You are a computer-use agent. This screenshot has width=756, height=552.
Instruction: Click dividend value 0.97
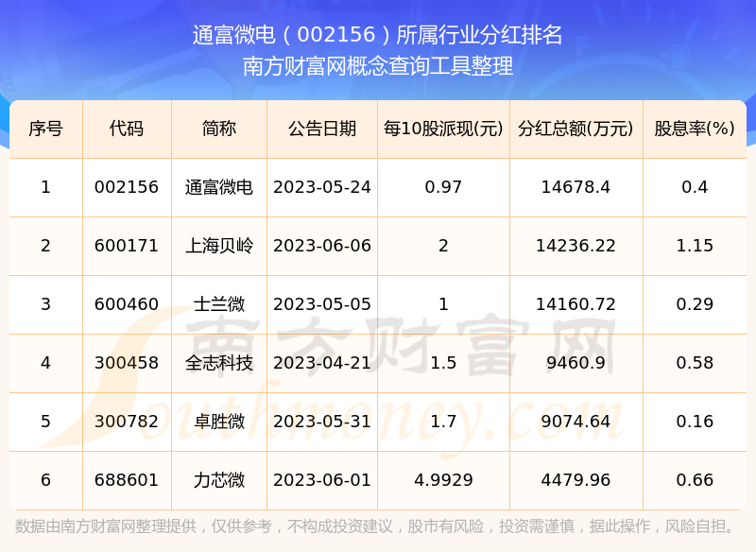(443, 187)
